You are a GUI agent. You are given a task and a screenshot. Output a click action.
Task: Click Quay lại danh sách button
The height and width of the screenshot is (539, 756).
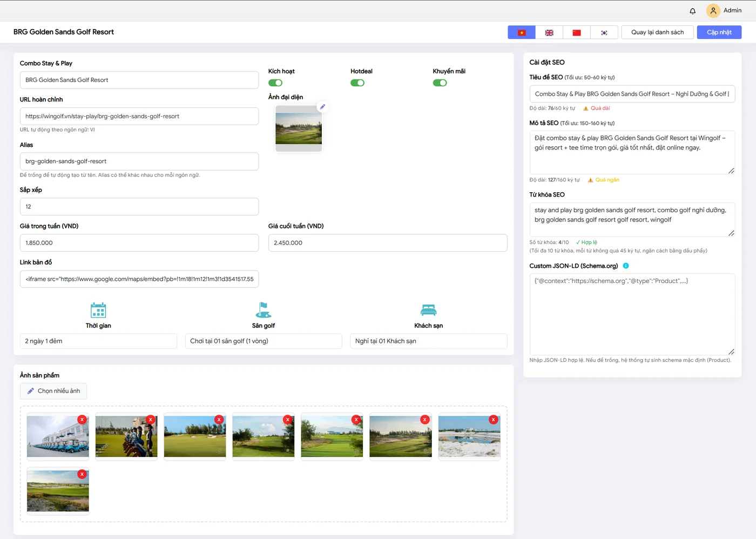(657, 32)
